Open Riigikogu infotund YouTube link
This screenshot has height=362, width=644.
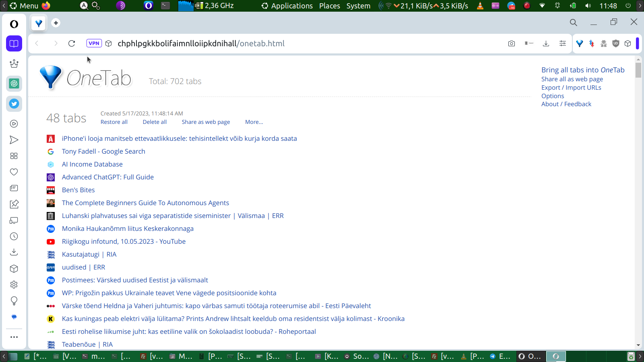click(124, 241)
